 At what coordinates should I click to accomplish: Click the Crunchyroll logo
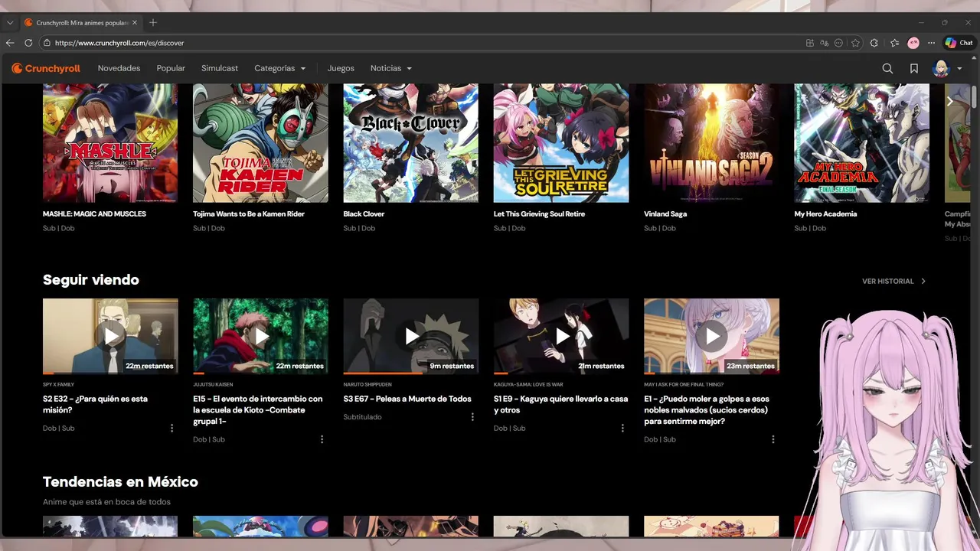pos(46,68)
